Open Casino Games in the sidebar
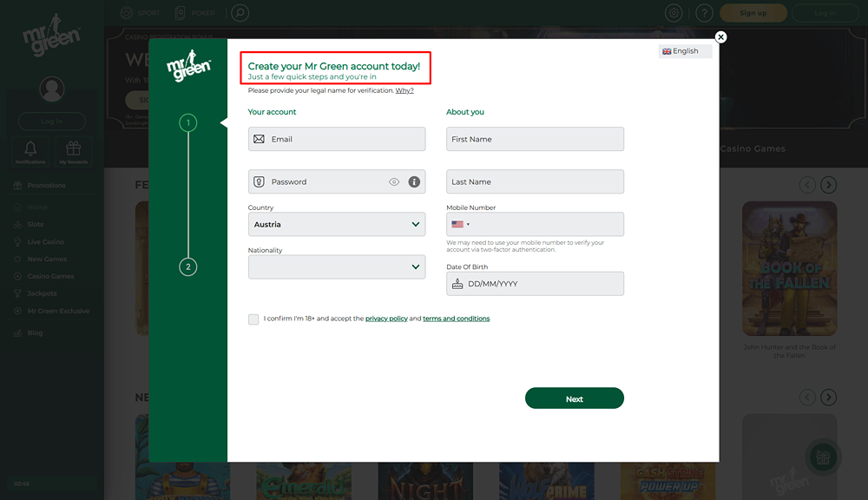The height and width of the screenshot is (500, 868). click(x=50, y=276)
